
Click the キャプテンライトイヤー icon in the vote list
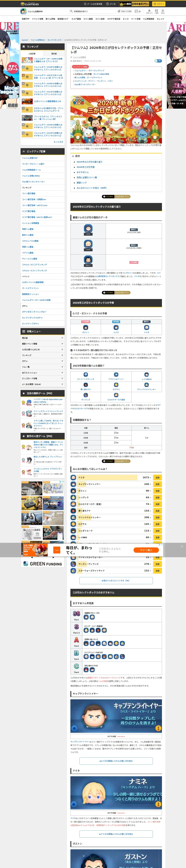(73, 484)
